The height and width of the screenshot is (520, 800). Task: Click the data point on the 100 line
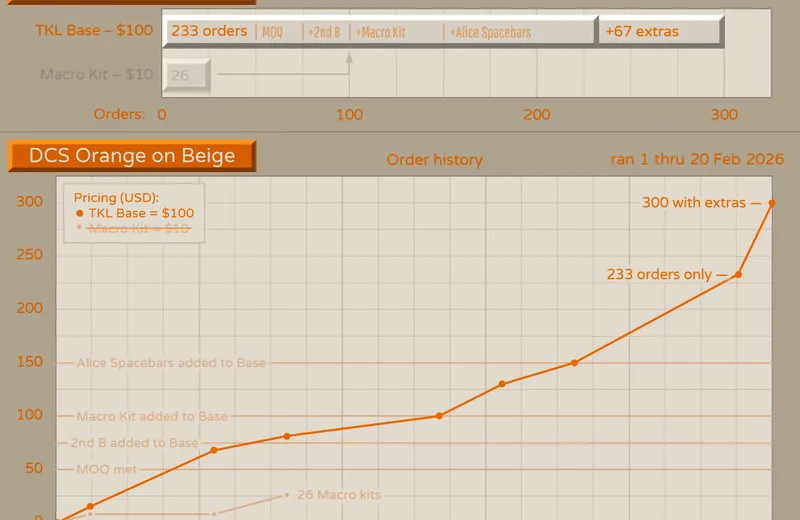(439, 416)
